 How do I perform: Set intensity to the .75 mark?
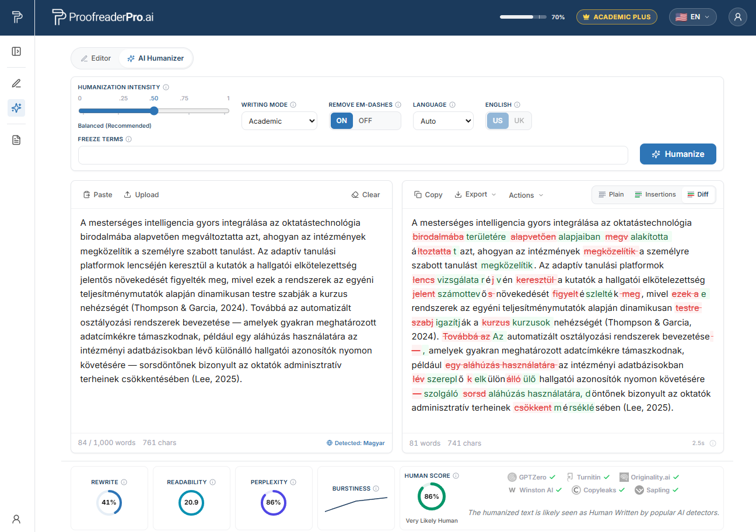click(184, 99)
